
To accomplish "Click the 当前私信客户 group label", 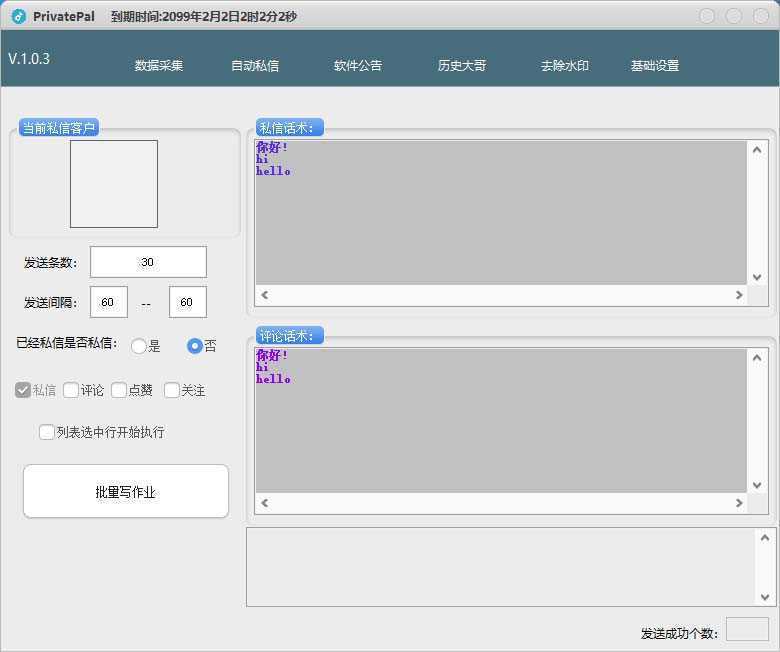I will point(59,128).
